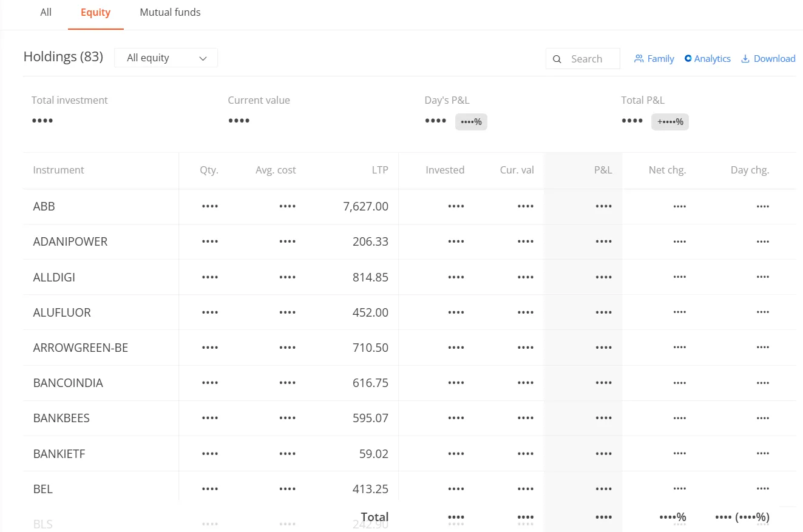Select the ARROWGREEN-BE instrument
The height and width of the screenshot is (532, 803).
pos(81,348)
